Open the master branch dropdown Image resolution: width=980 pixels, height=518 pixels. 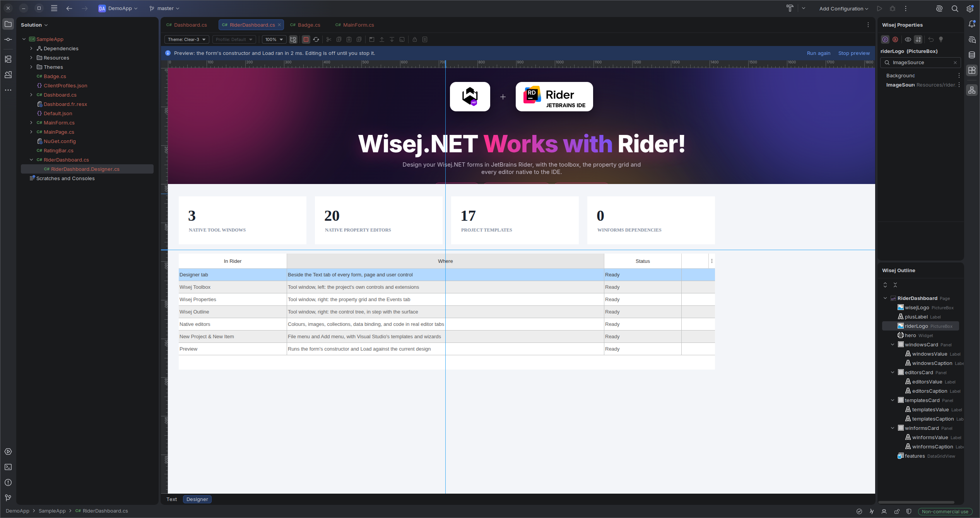pyautogui.click(x=164, y=9)
